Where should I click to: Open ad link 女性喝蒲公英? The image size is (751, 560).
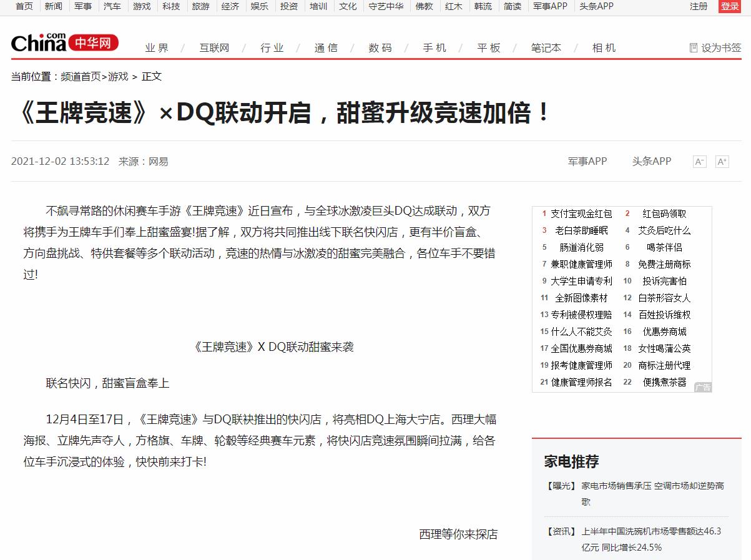click(x=664, y=348)
